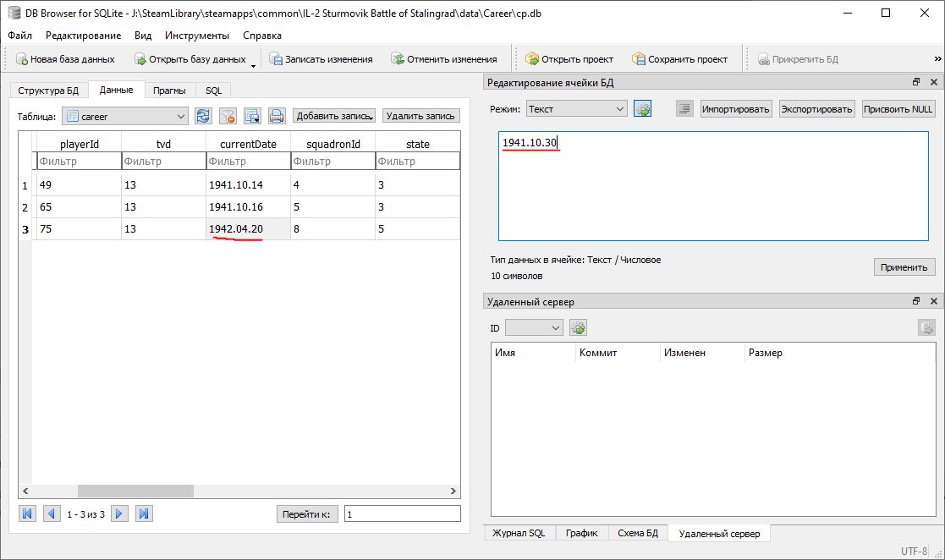945x560 pixels.
Task: Open the Вид menu
Action: (143, 35)
